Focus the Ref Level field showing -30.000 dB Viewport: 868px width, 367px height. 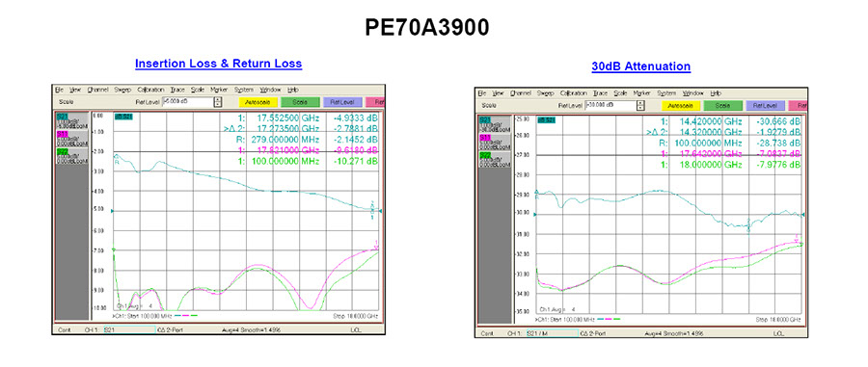[610, 106]
